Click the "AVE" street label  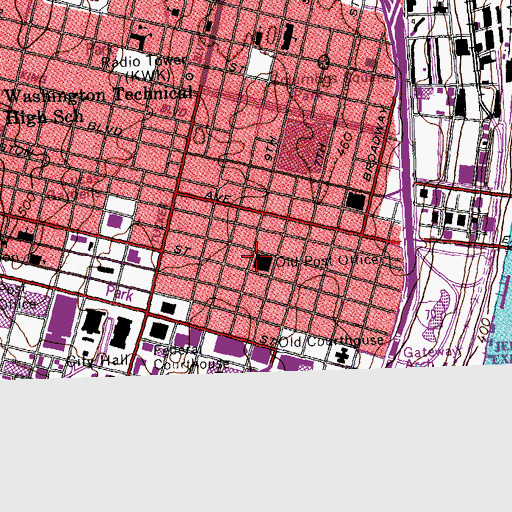(218, 197)
